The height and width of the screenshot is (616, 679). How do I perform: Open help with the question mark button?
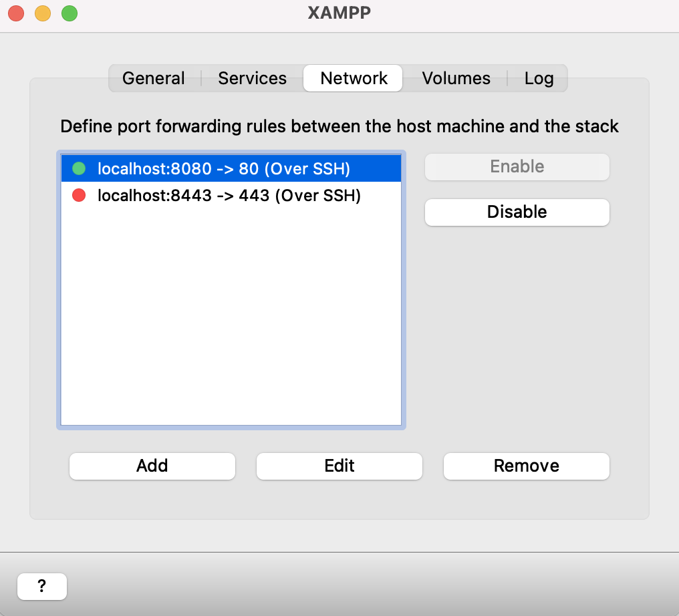42,587
